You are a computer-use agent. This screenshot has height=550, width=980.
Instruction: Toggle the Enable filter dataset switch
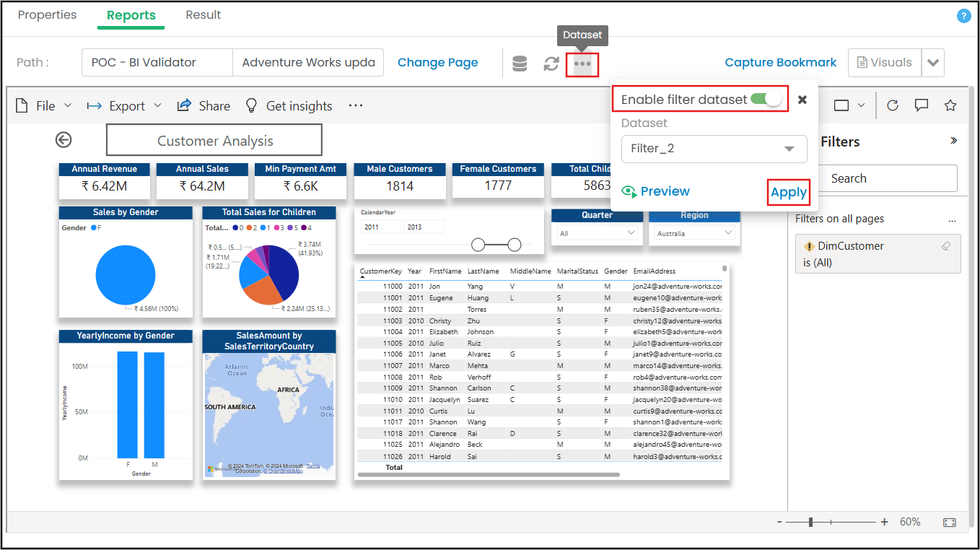[766, 99]
